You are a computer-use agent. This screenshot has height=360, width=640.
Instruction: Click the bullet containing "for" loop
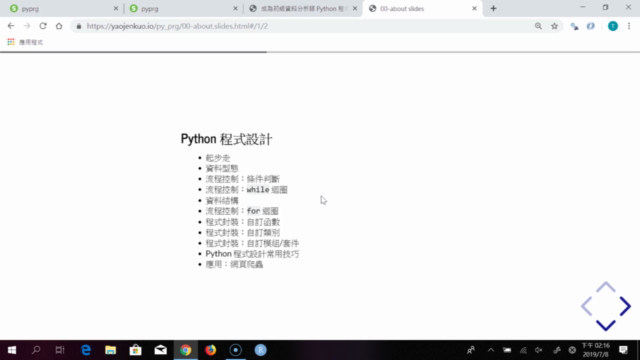(242, 211)
